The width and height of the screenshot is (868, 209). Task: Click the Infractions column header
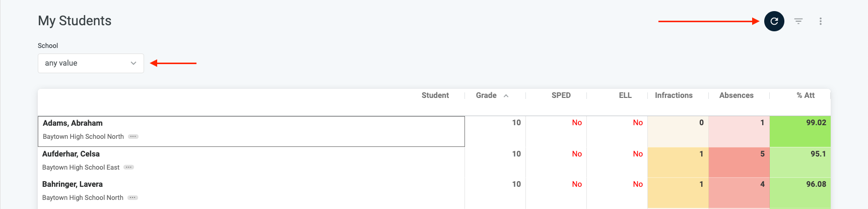674,95
